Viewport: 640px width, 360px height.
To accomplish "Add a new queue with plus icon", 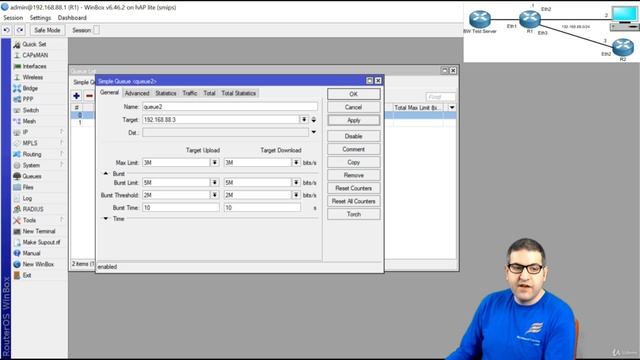I will 76,96.
